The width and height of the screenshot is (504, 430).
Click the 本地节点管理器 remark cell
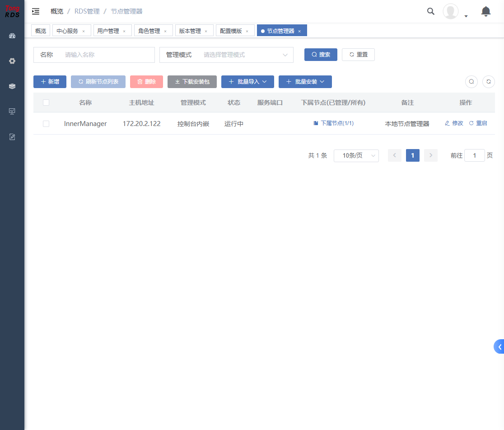pos(407,124)
